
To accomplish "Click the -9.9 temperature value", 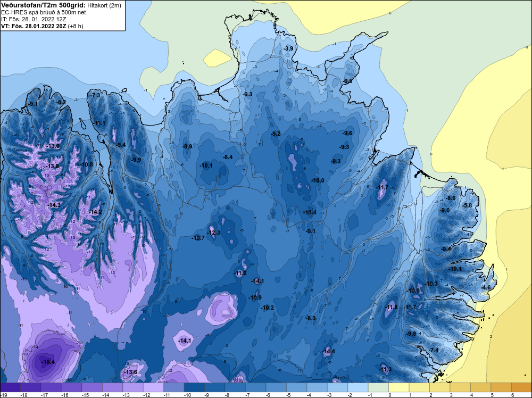I will [136, 160].
